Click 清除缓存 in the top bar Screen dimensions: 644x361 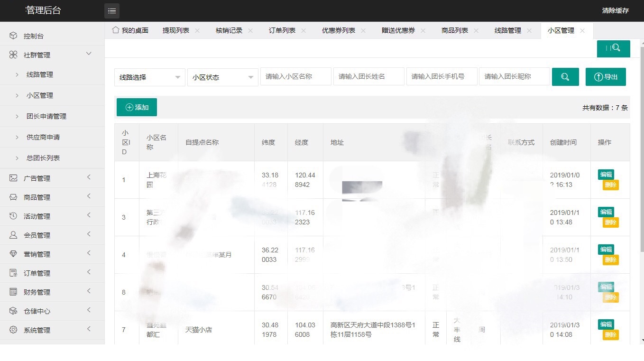click(x=615, y=10)
